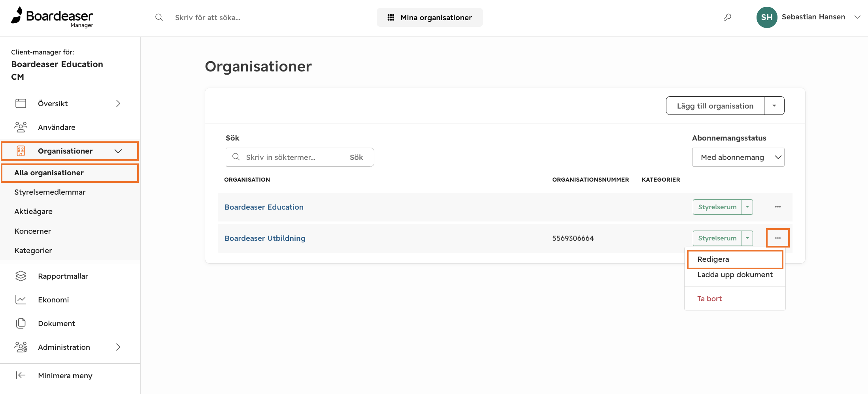868x394 pixels.
Task: Choose Ta bort in the context menu
Action: pos(709,299)
